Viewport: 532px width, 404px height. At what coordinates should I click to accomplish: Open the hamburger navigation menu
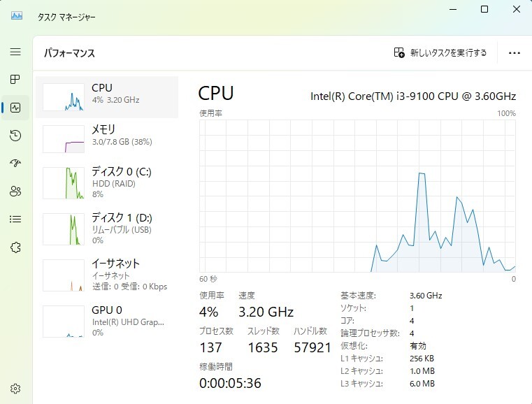[15, 52]
